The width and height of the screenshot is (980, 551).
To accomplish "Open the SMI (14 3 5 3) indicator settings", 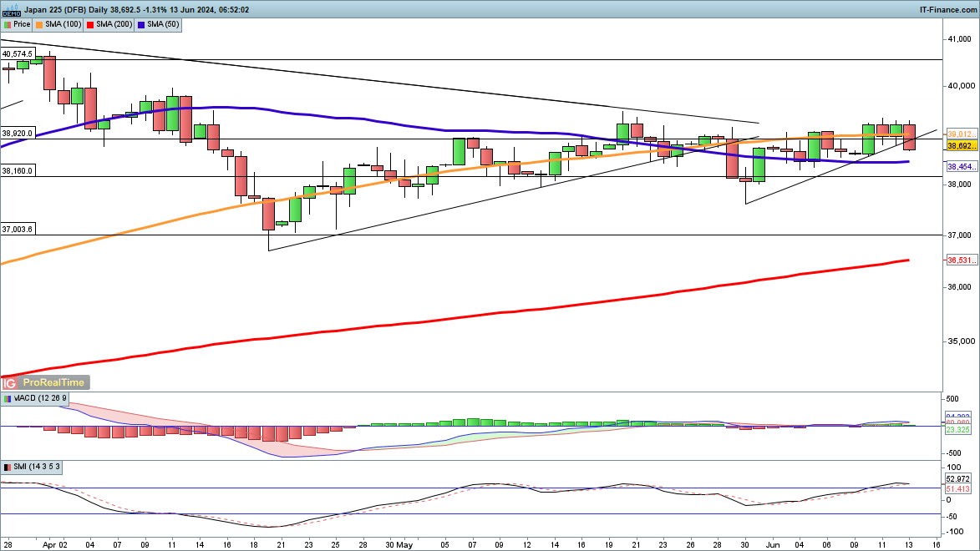I will [x=36, y=466].
